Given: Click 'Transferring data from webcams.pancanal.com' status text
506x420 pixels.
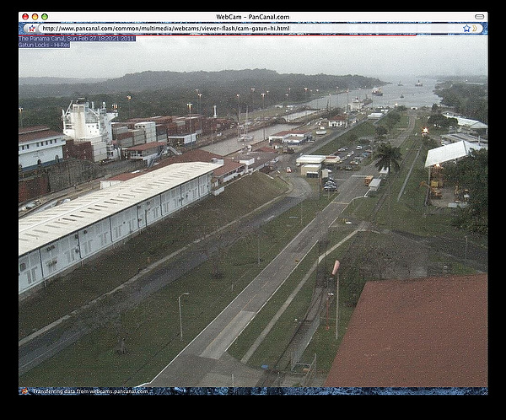Looking at the screenshot, I should pos(90,391).
